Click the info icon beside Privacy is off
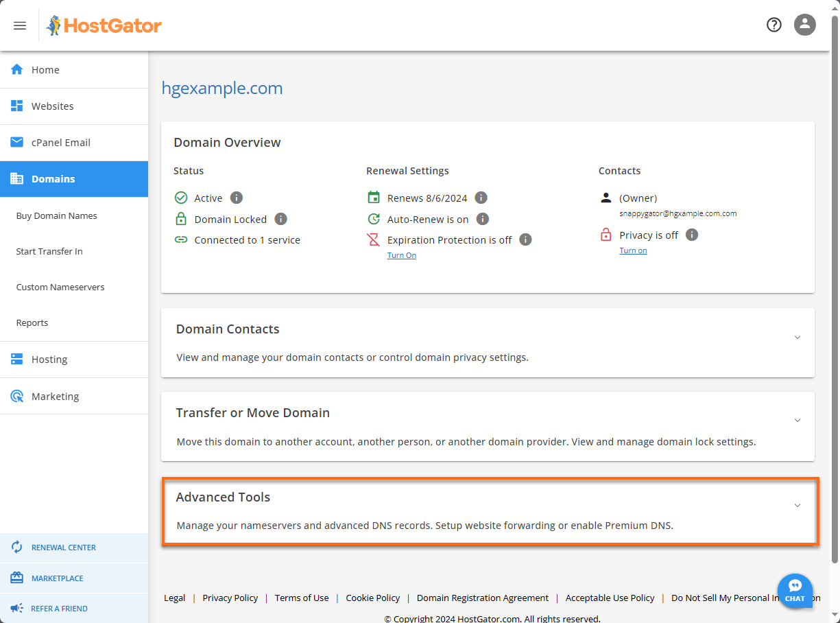The width and height of the screenshot is (840, 623). pos(691,235)
